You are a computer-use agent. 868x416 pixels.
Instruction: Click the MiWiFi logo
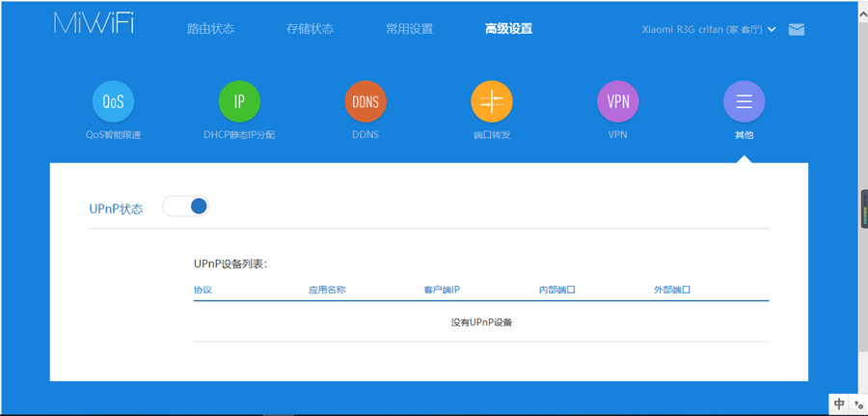pos(95,23)
